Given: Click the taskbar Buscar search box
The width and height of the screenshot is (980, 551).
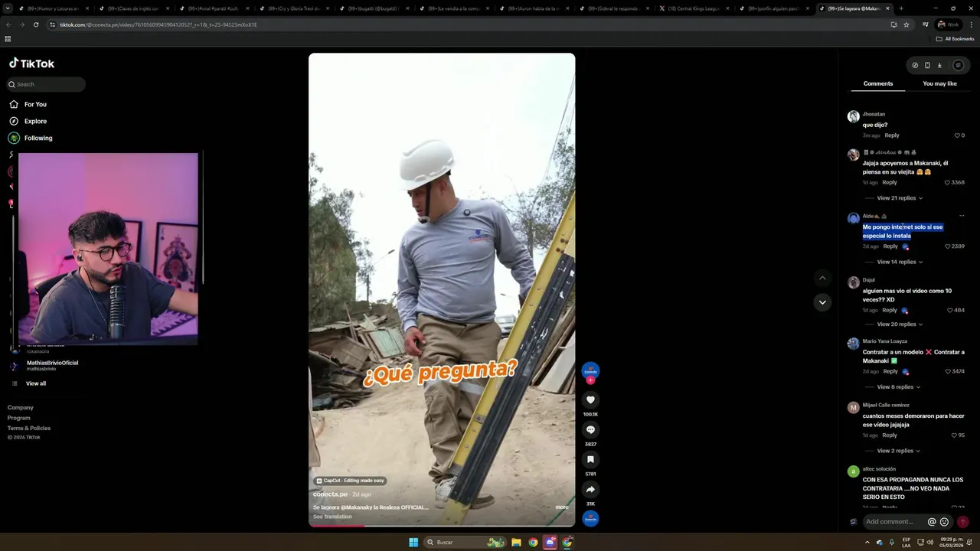Looking at the screenshot, I should [x=465, y=542].
